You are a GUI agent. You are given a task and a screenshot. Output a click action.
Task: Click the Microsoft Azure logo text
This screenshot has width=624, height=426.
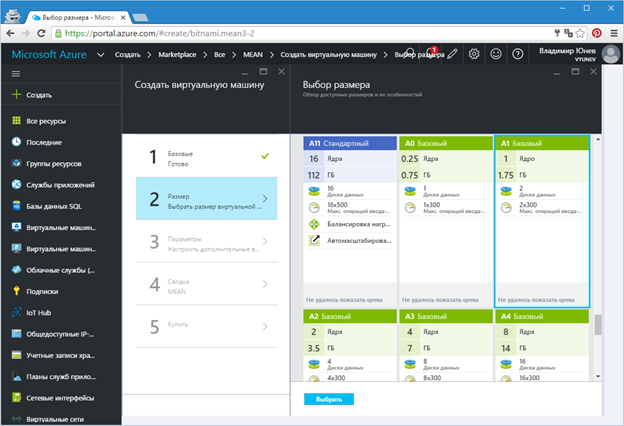[49, 55]
